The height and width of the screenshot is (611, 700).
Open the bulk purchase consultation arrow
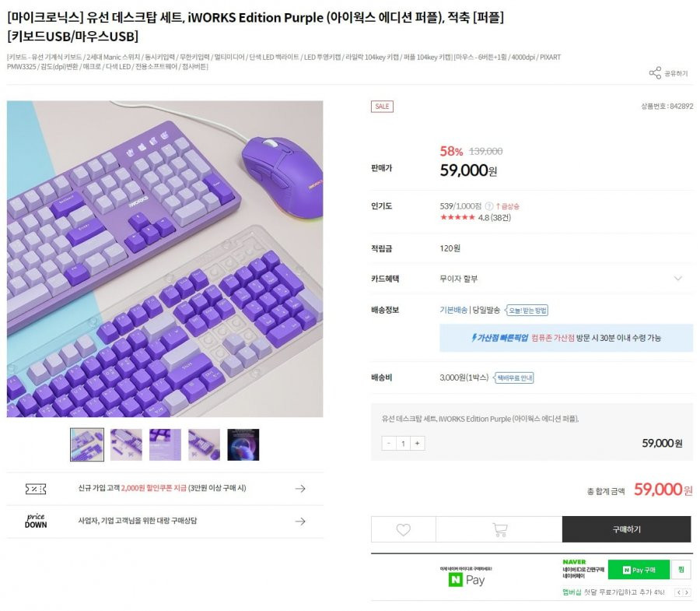[300, 521]
